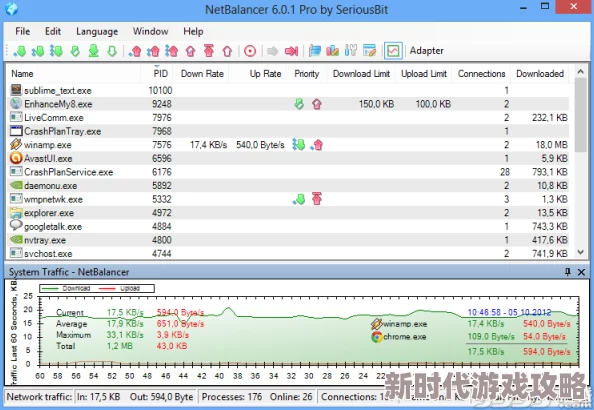The image size is (594, 410).
Task: Select the nvtray.exe process row
Action: point(288,240)
